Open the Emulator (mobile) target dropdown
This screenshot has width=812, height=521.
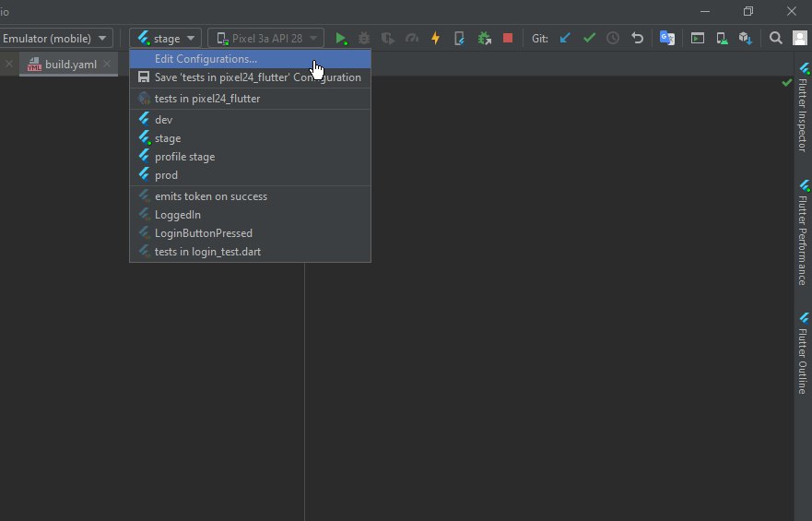coord(54,39)
